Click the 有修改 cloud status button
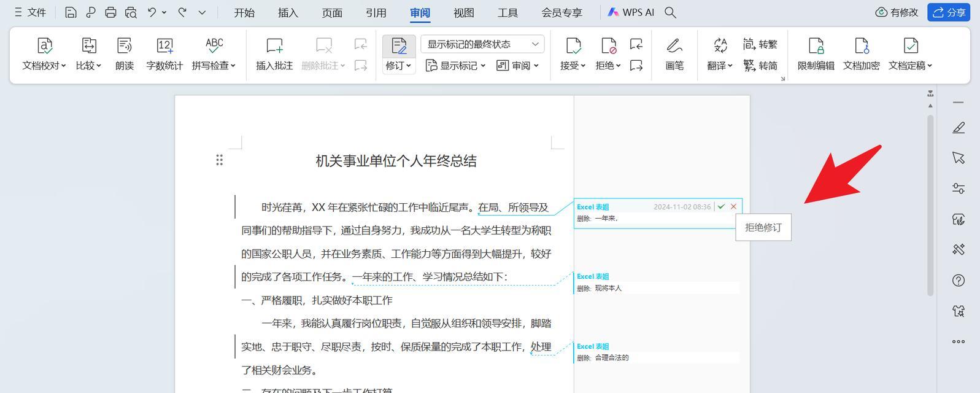 coord(897,12)
